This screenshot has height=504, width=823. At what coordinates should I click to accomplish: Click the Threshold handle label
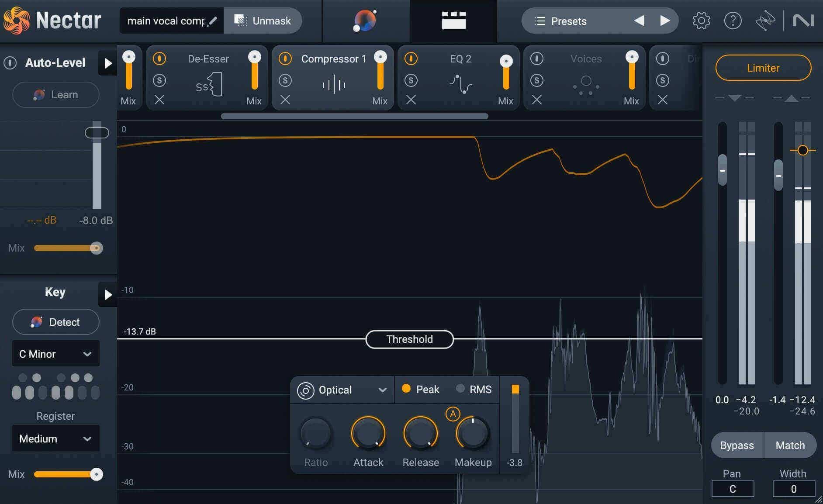(409, 339)
